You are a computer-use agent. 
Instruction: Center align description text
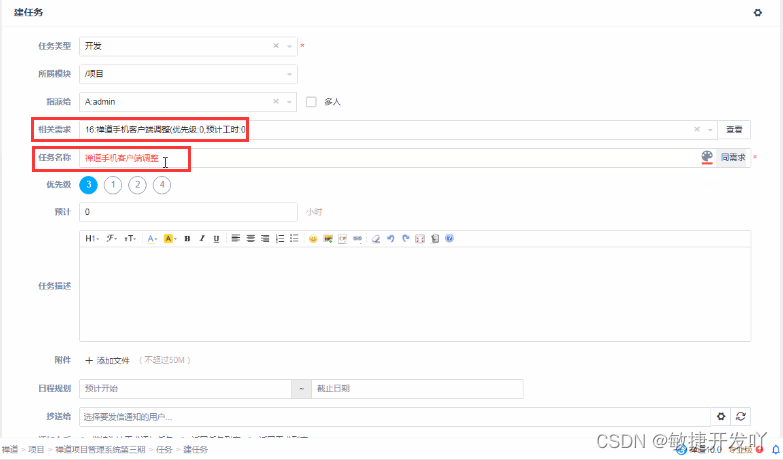pos(251,239)
